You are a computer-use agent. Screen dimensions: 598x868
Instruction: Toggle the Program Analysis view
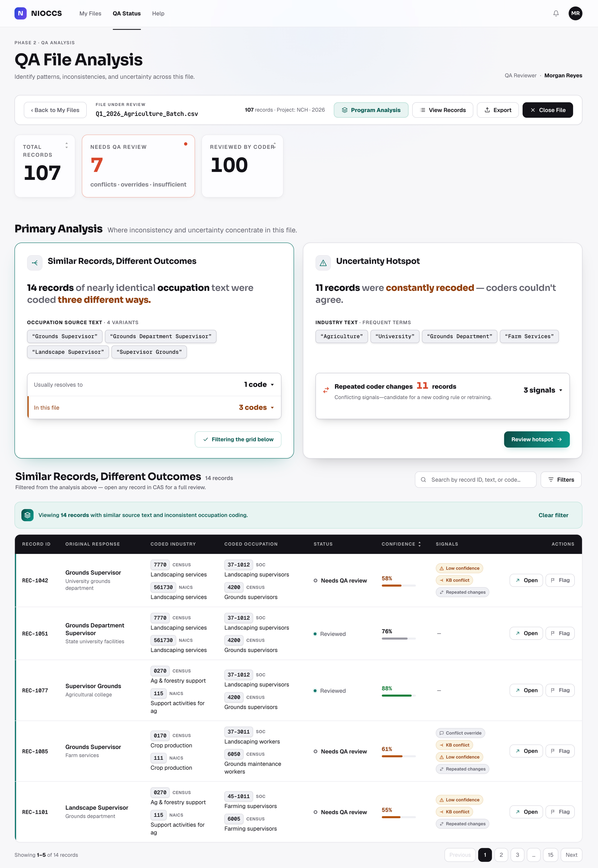371,110
